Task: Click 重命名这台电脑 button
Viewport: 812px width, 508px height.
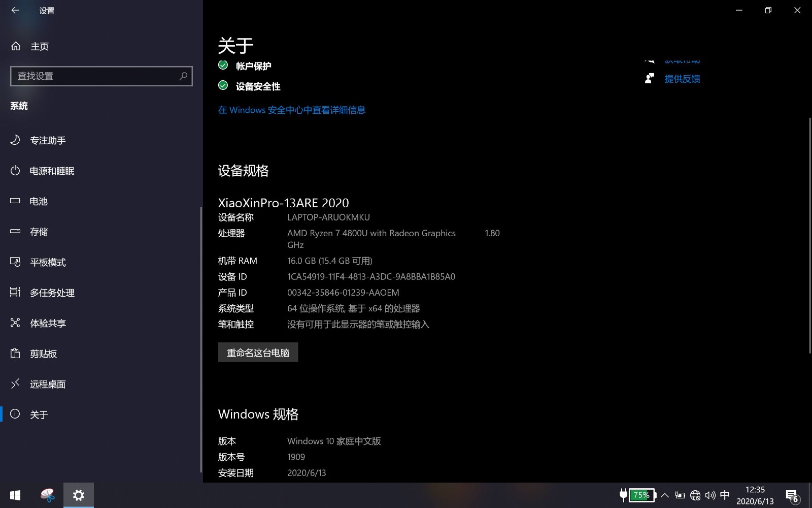Action: (x=258, y=352)
